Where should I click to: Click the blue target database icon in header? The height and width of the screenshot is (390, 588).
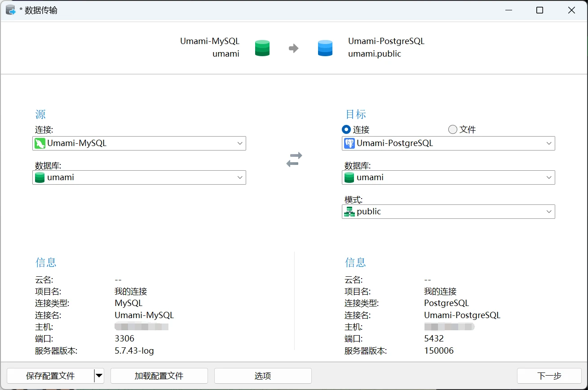click(325, 48)
